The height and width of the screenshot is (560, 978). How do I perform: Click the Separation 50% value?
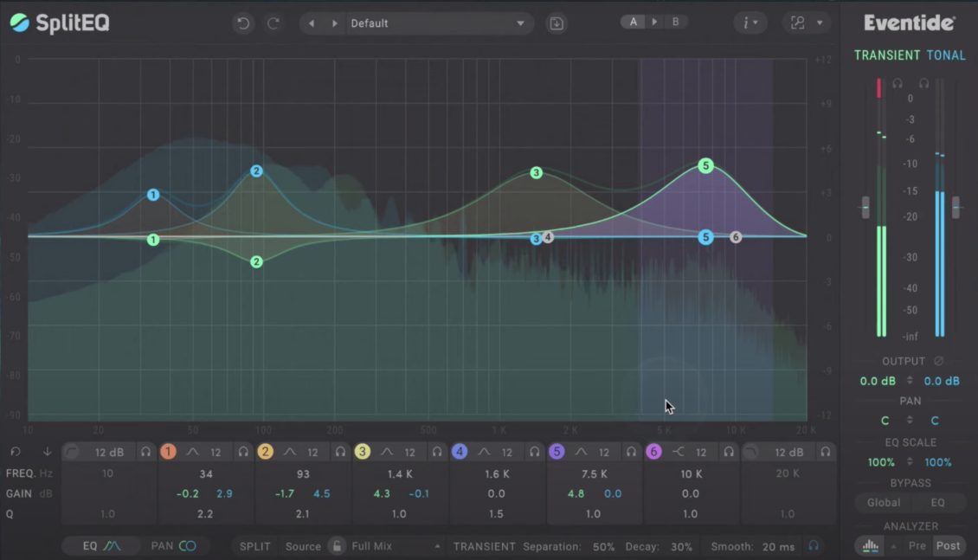(x=603, y=546)
